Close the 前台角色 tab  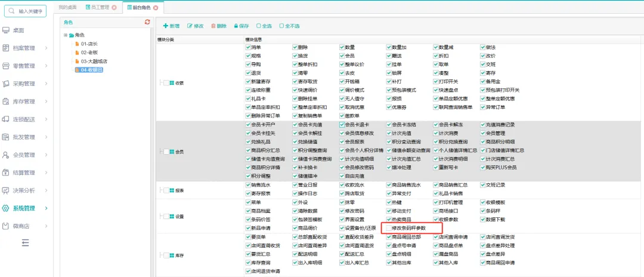pos(155,7)
